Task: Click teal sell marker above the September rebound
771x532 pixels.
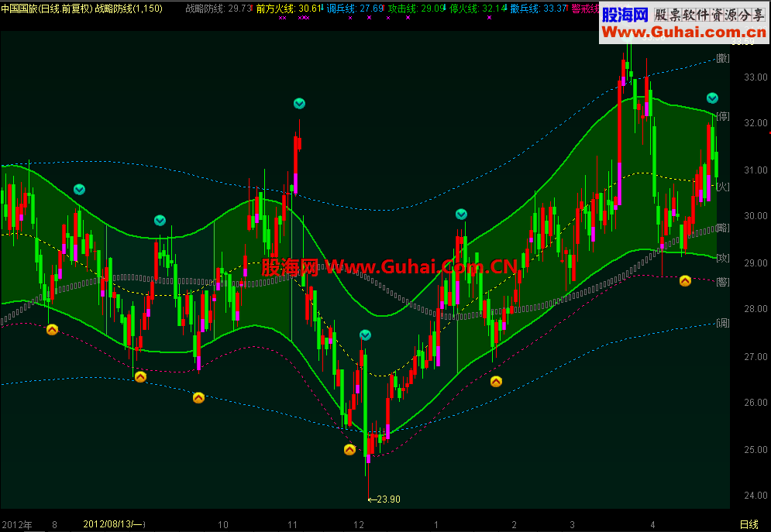Action: pos(160,221)
